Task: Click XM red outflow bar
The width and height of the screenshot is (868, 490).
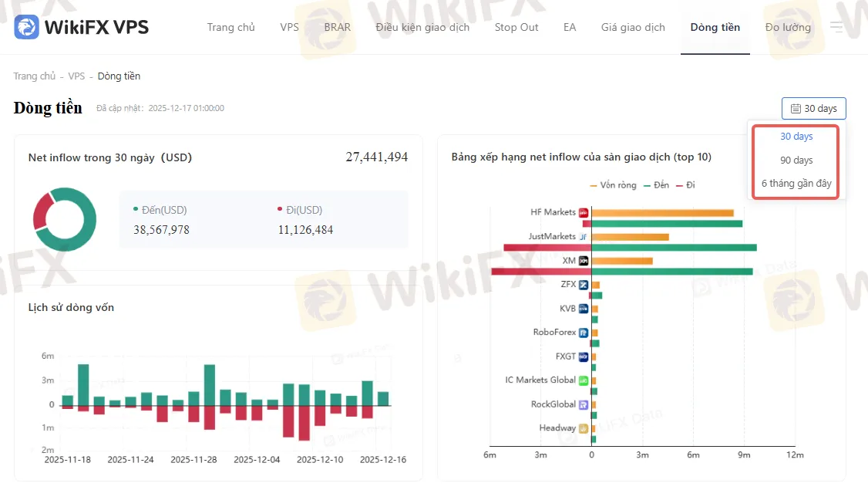Action: click(541, 272)
